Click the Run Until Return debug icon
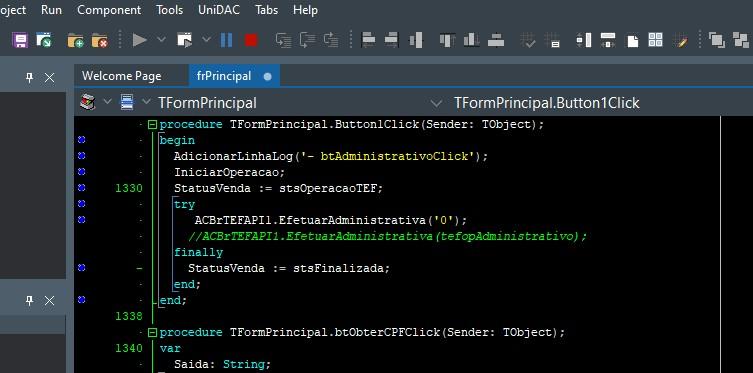Image resolution: width=753 pixels, height=373 pixels. click(x=331, y=40)
